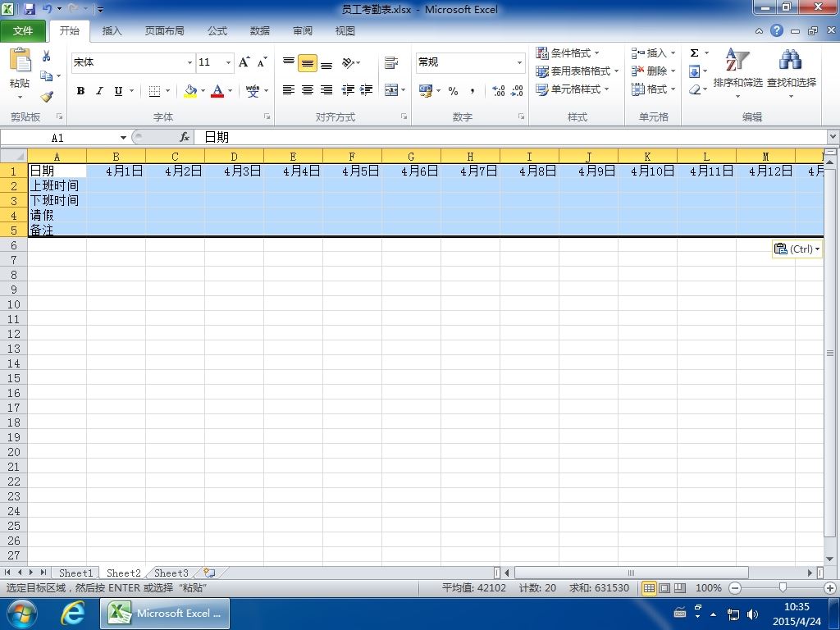Switch to the 公式 tab

[x=217, y=31]
